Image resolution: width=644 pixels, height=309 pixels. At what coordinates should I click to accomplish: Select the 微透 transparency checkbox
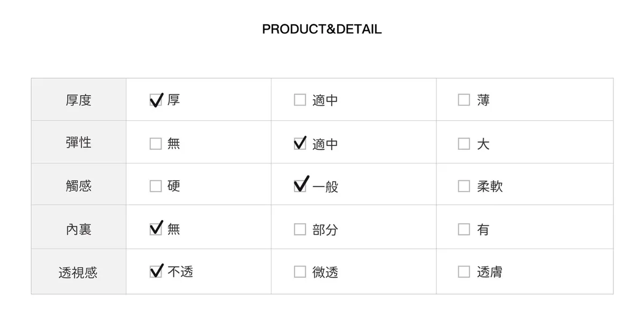[300, 272]
